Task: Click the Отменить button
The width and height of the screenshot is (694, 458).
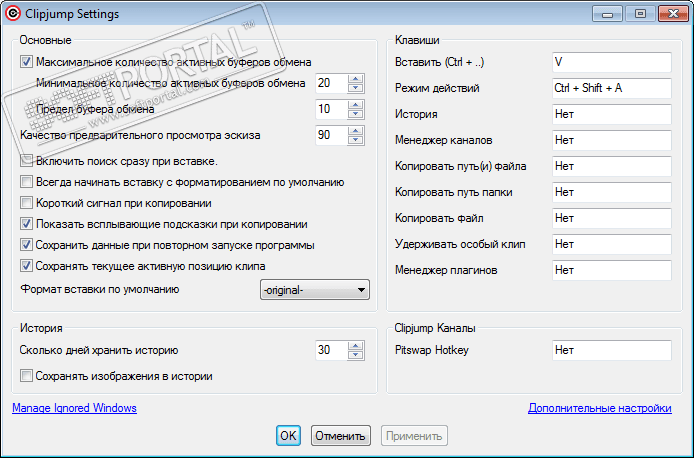Action: [340, 436]
